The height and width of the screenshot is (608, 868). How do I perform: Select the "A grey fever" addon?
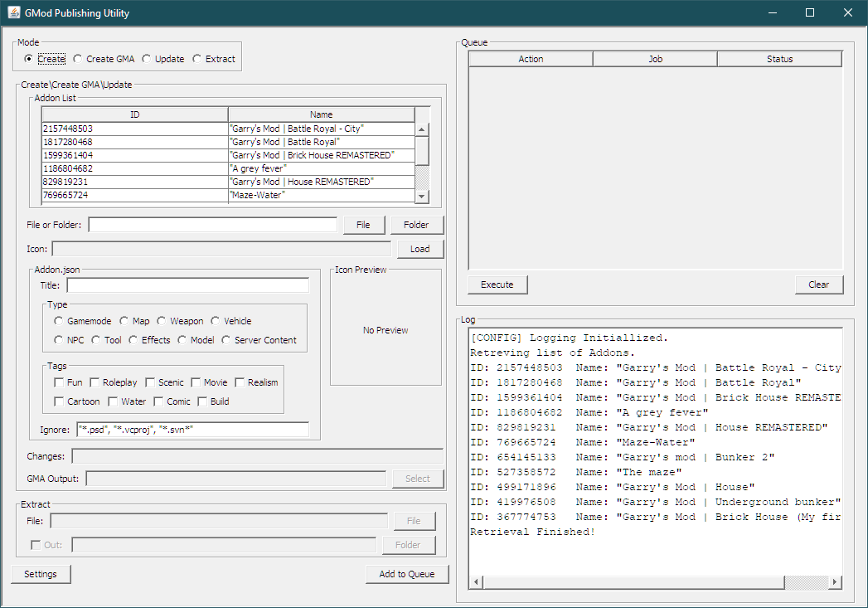coord(228,168)
